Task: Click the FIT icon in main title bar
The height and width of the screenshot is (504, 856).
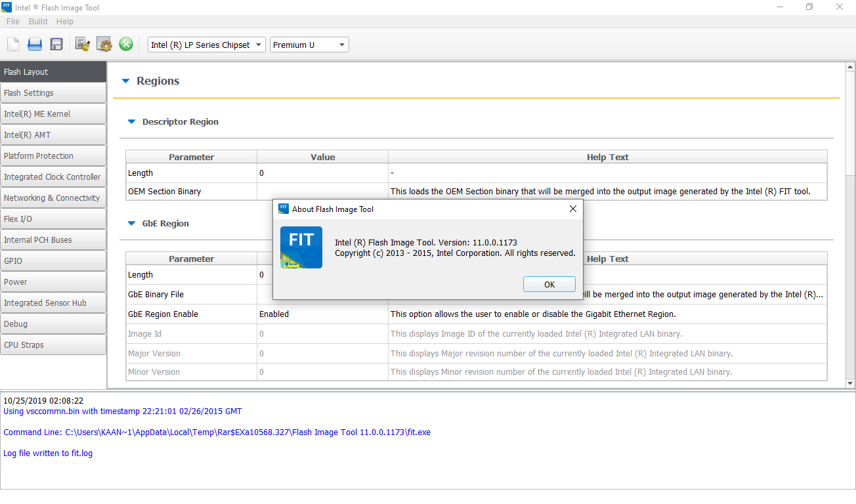Action: [x=7, y=7]
